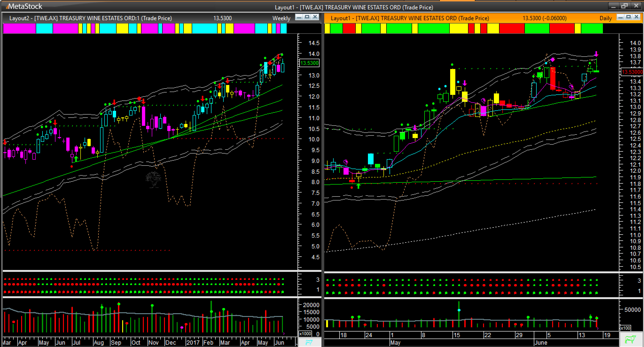Click the main window Layout1 TWE.AX title
This screenshot has width=644, height=347.
[x=354, y=7]
